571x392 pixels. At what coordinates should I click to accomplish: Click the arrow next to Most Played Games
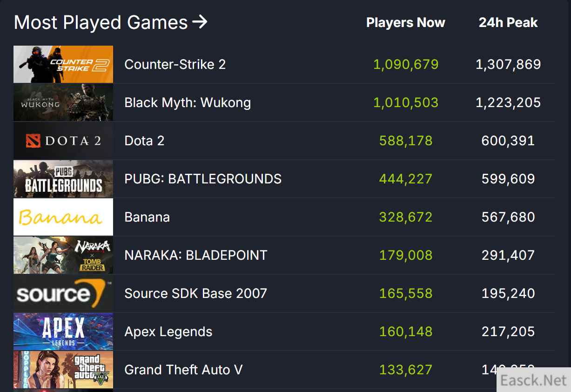pos(200,22)
